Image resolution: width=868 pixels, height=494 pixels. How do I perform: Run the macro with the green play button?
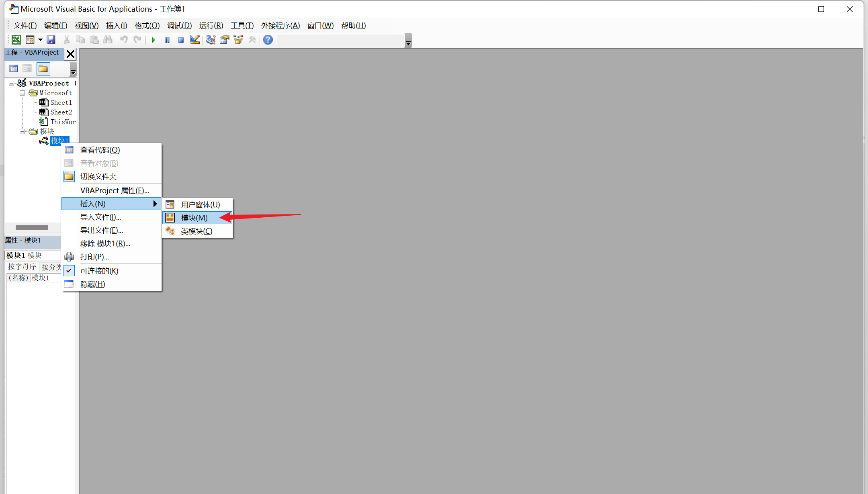[153, 40]
